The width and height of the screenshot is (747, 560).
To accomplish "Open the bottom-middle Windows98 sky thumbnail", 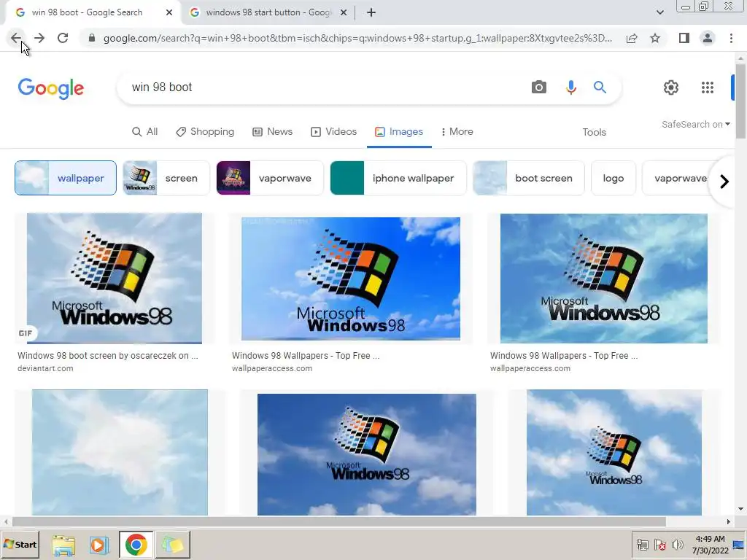I will (366, 454).
